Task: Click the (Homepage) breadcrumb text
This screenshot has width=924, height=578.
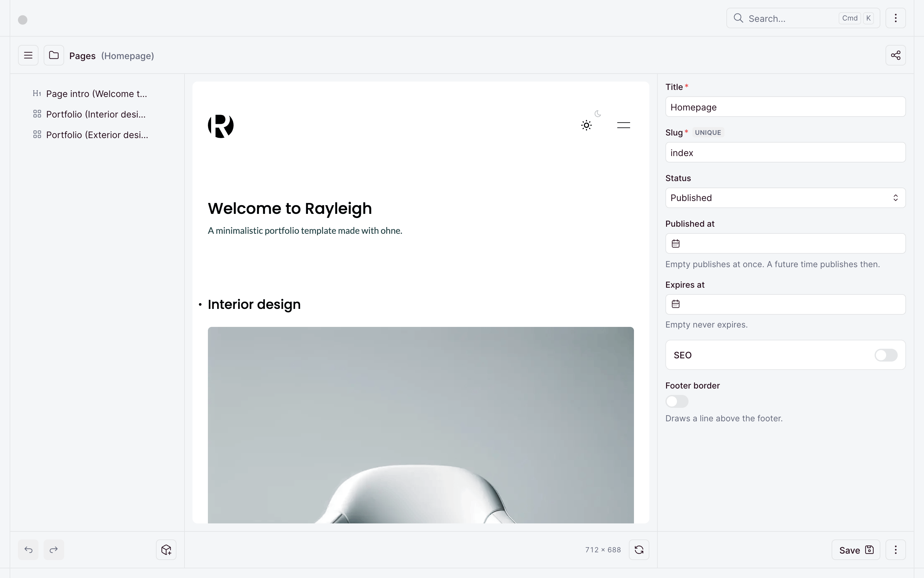Action: tap(127, 56)
